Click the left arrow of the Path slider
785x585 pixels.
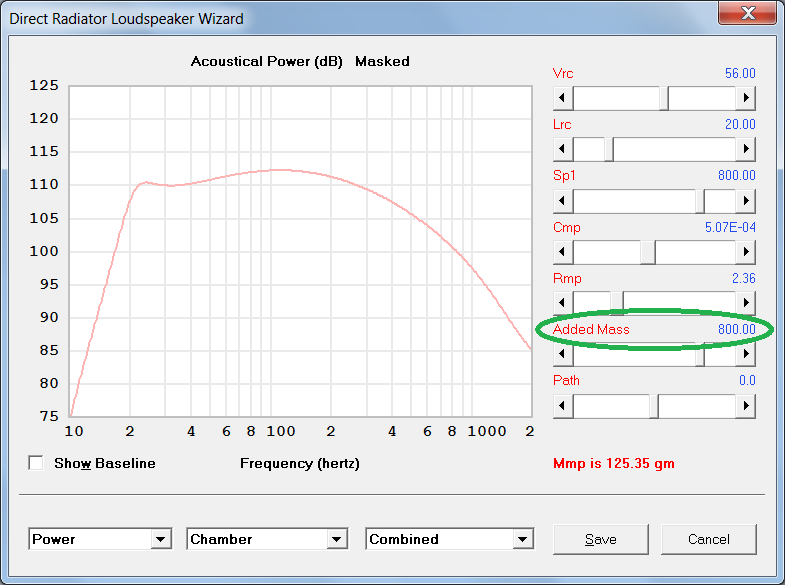(563, 406)
